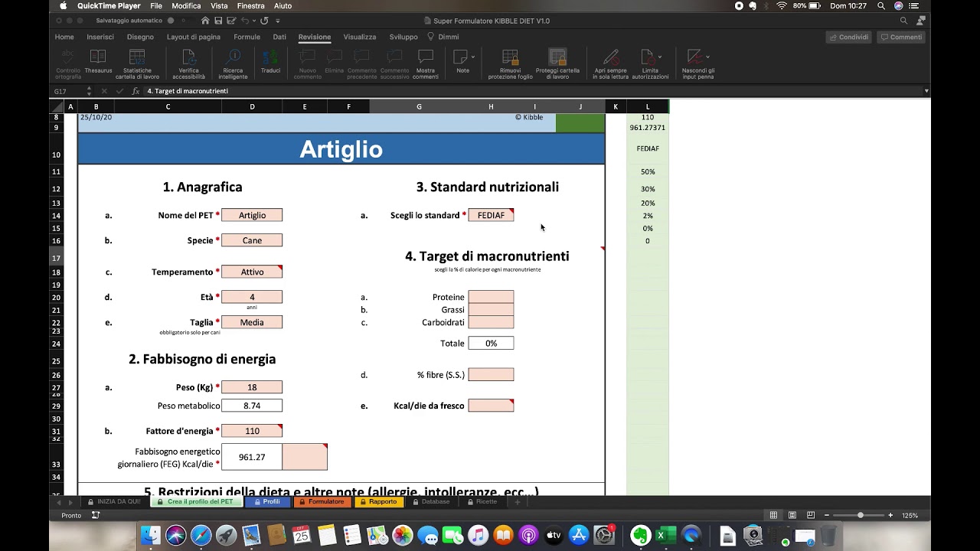Open the Visualizza ribbon tab
This screenshot has width=980, height=551.
point(360,37)
